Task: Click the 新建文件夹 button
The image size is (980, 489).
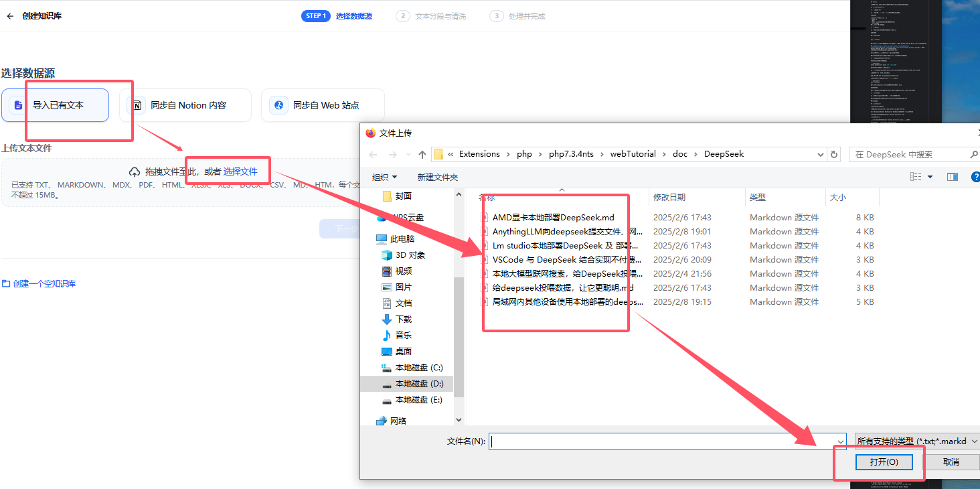Action: point(437,177)
